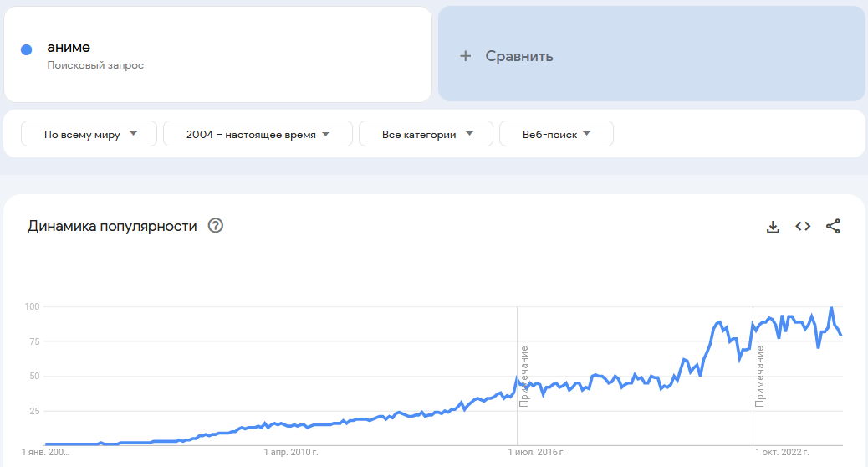Download the popularity chart data as CSV
Viewport: 868px width, 467px height.
pos(773,227)
